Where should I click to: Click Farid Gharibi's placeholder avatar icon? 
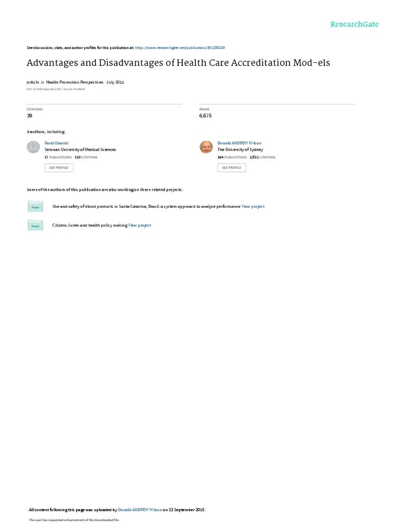click(33, 147)
